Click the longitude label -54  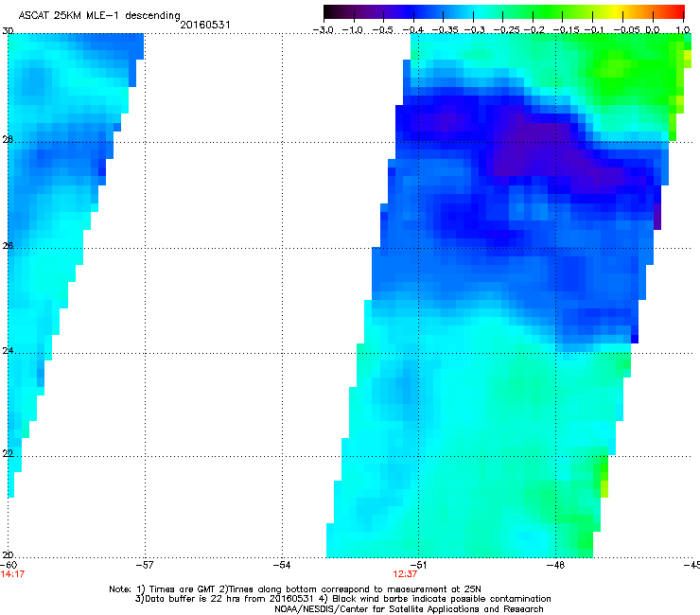tap(282, 565)
